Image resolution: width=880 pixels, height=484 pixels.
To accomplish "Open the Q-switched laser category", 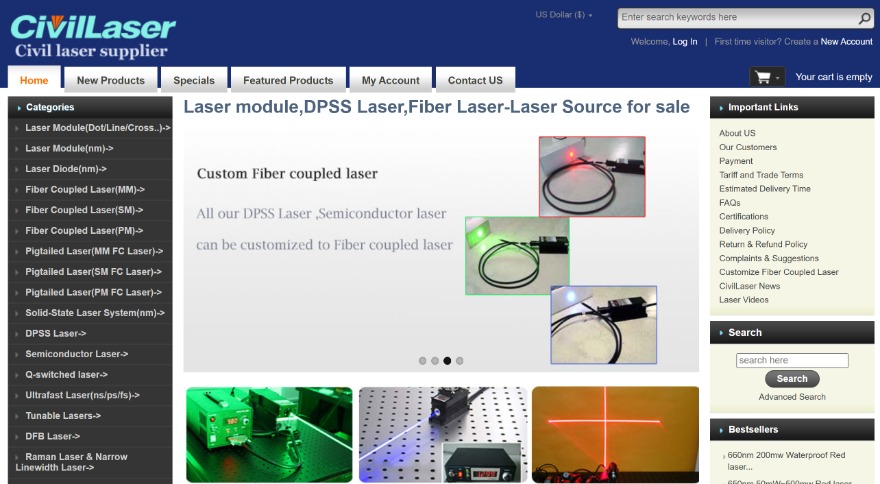I will [x=66, y=374].
